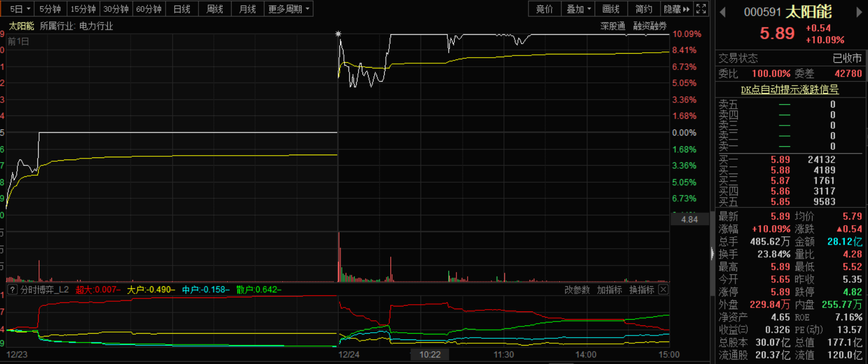Click the 买二 price 5.88
This screenshot has width=868, height=364.
coord(780,170)
